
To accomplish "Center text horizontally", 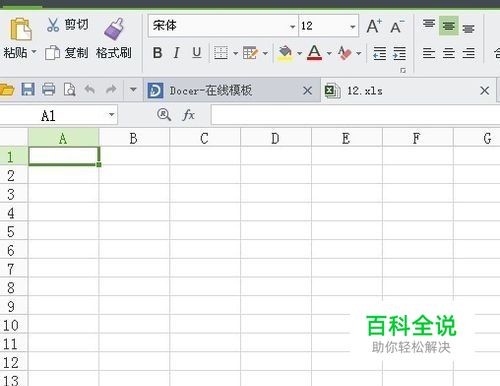I will click(x=449, y=53).
